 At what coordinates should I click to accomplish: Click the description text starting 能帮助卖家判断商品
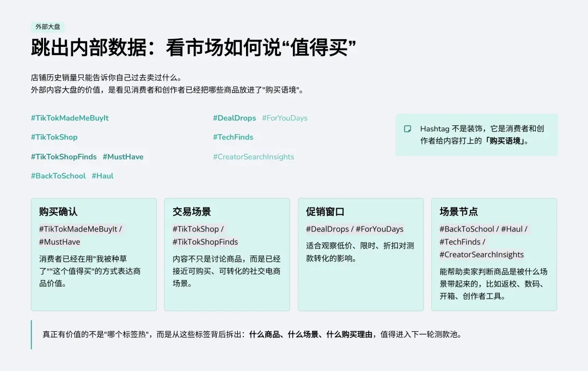point(493,284)
